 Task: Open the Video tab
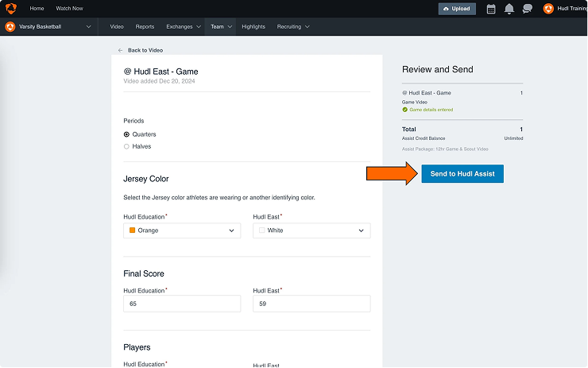117,27
